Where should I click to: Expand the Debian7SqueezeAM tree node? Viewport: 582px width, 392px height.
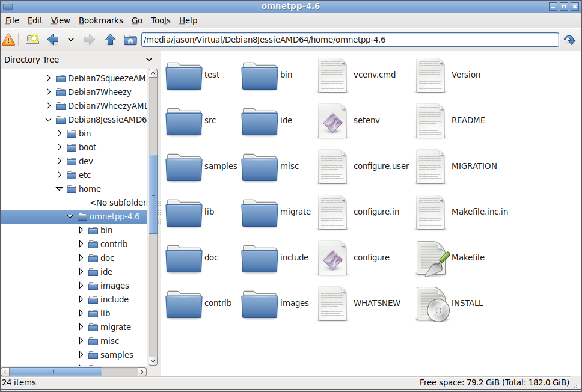pyautogui.click(x=48, y=78)
